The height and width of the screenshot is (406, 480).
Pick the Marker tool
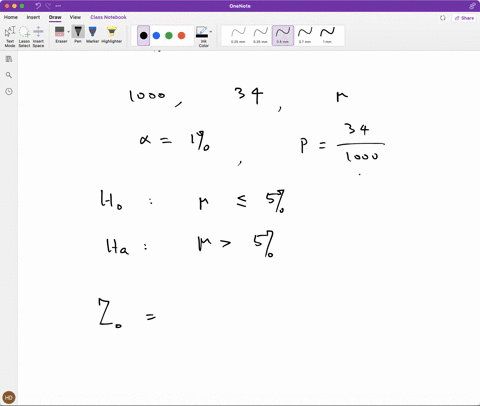pos(93,35)
